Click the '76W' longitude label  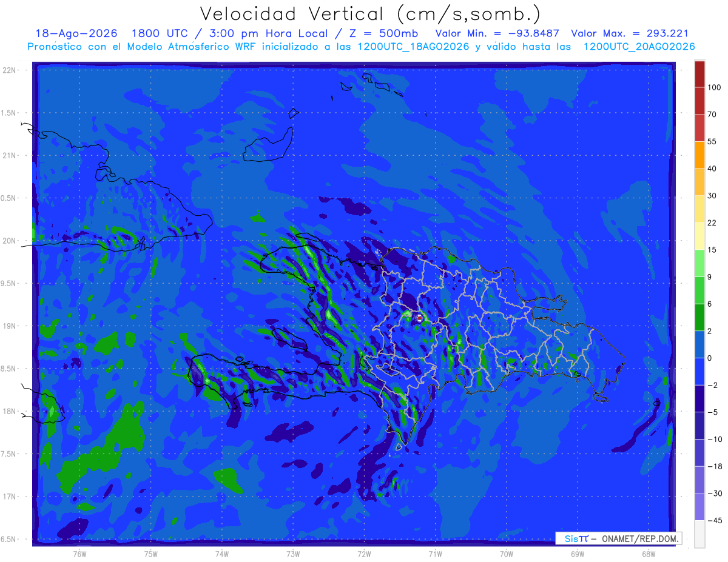point(79,553)
